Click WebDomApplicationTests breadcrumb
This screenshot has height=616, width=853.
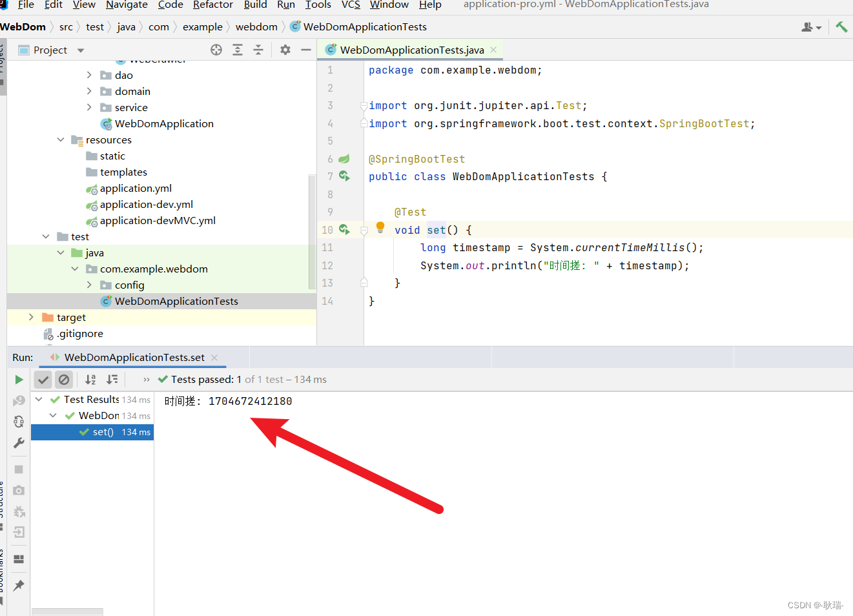click(x=365, y=27)
